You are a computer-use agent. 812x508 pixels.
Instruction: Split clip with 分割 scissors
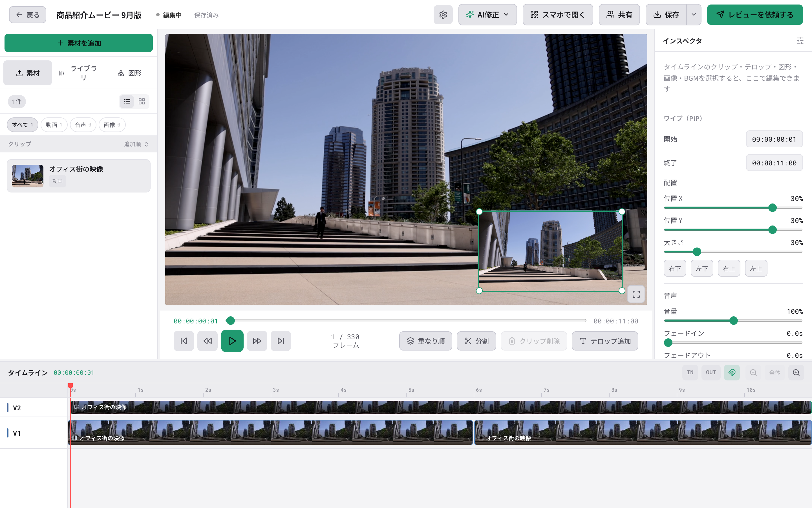click(476, 341)
